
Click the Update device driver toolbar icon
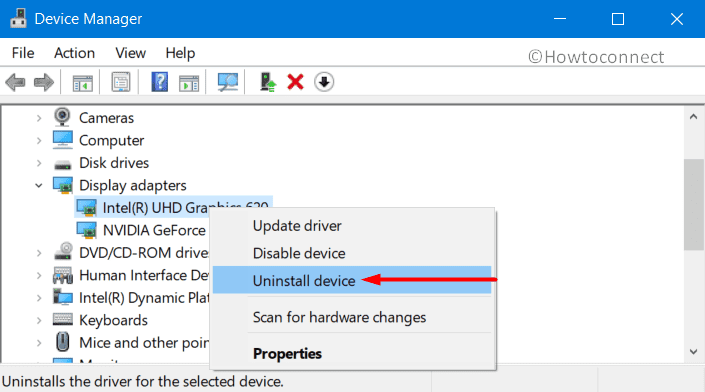point(268,82)
